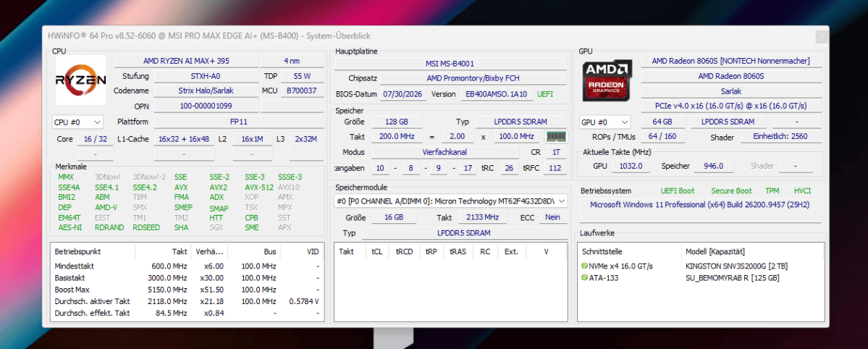This screenshot has height=349, width=868.
Task: Click the AMD Radeon 8060S [NONTECH Nonnenmacher] field
Action: coord(730,61)
